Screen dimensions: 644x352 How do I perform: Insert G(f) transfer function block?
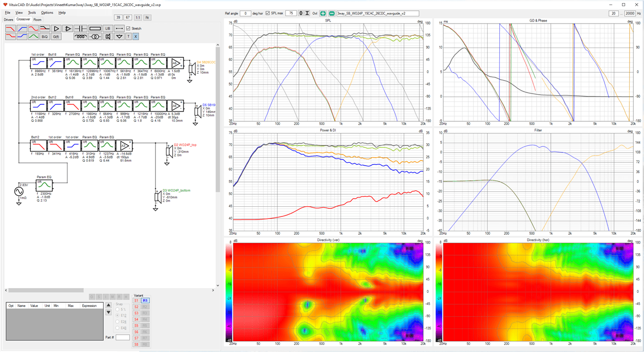click(x=56, y=37)
